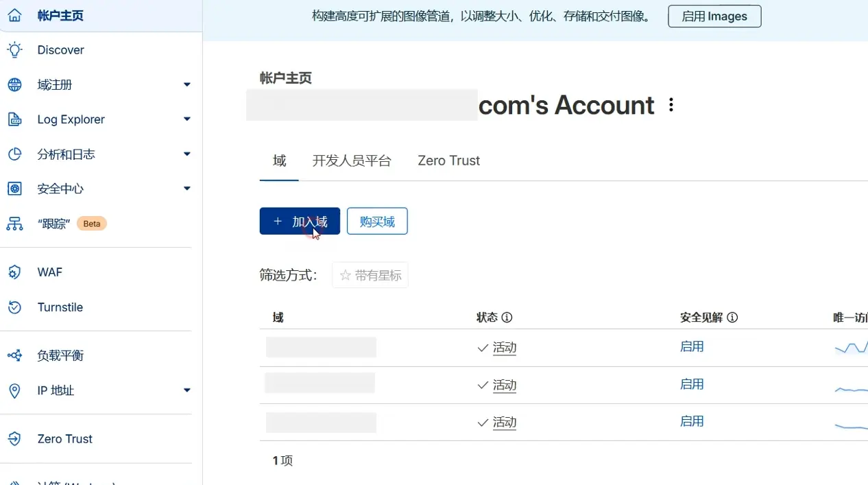This screenshot has width=868, height=485.
Task: Click 启用 link in the second domain row
Action: 692,384
